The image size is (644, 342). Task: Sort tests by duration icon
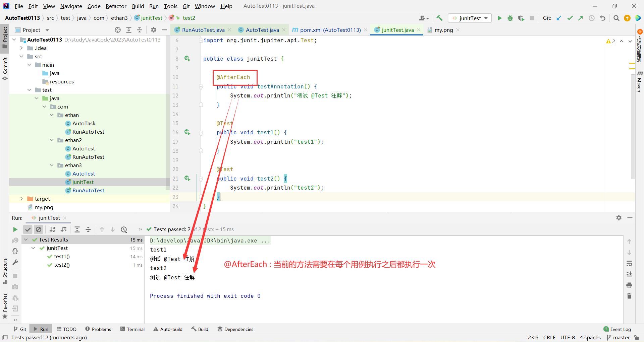[63, 229]
